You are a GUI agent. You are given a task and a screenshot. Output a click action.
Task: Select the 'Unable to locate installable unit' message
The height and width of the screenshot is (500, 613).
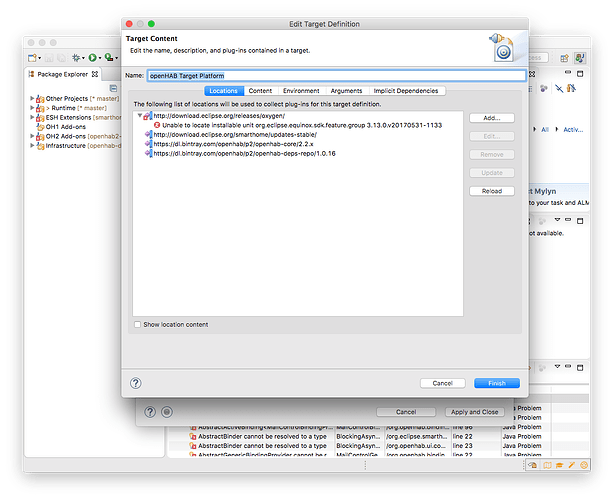pos(302,125)
